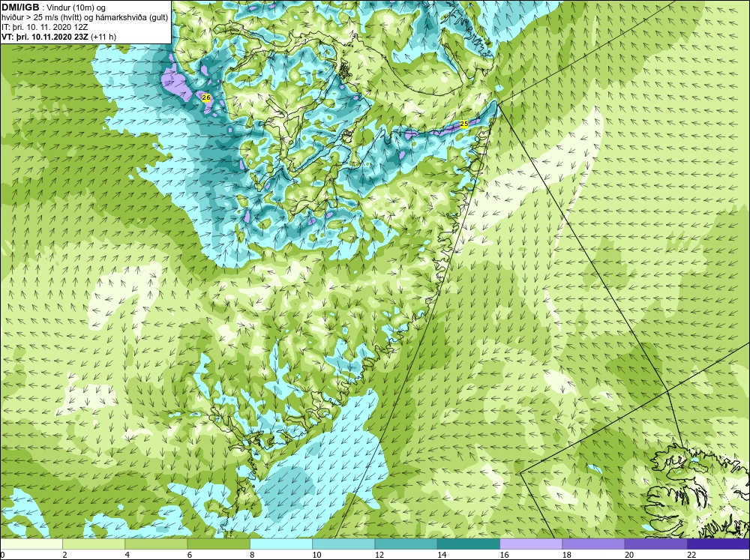This screenshot has width=750, height=560.
Task: Click the legend scale label 8
Action: point(252,555)
